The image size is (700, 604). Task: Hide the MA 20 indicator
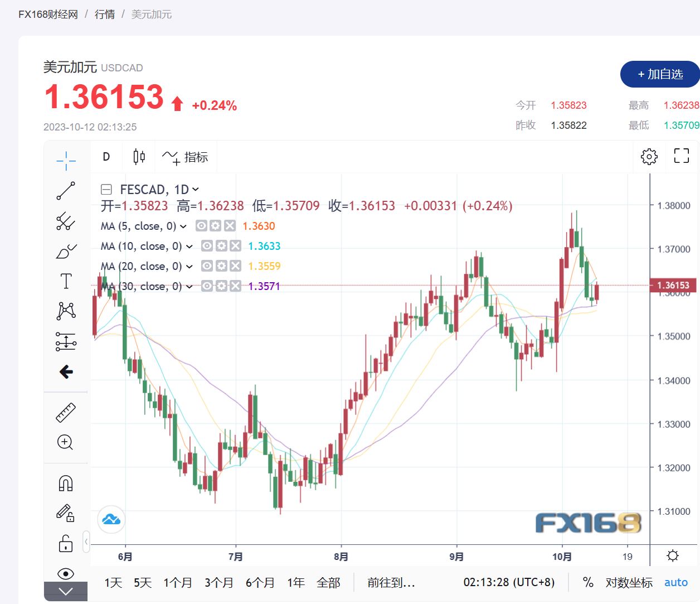click(207, 266)
